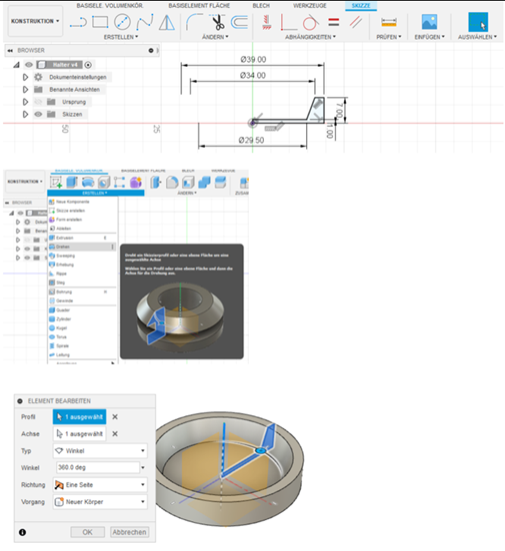This screenshot has height=551, width=505.
Task: Choose Sweeping from the Erstellen menu
Action: tap(82, 255)
